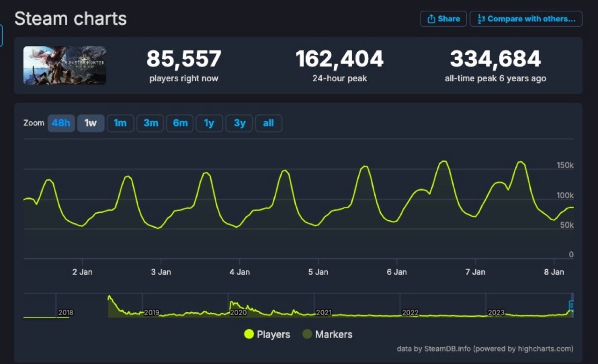Image resolution: width=598 pixels, height=364 pixels.
Task: Click 2019 in the navigator timeline
Action: pos(152,313)
